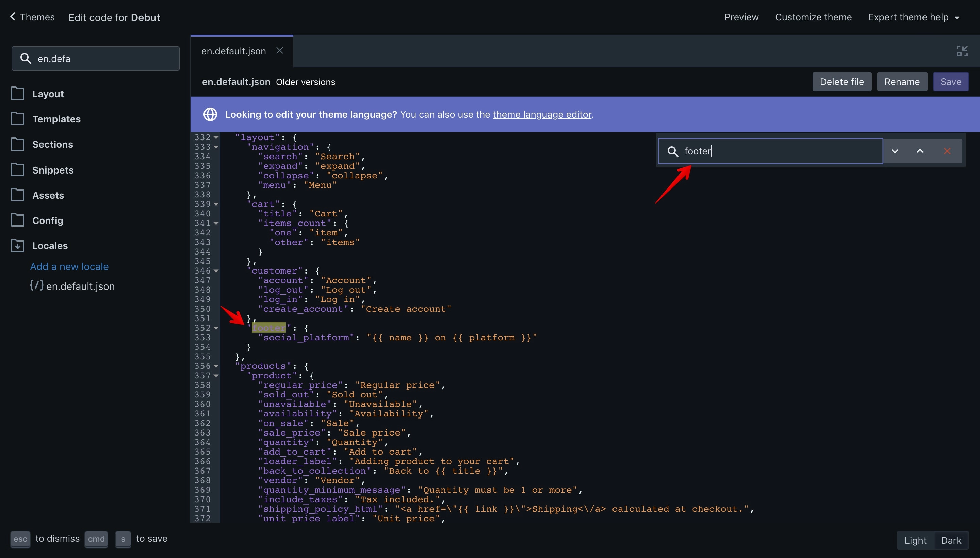The image size is (980, 558).
Task: Click the s key hint
Action: (123, 539)
